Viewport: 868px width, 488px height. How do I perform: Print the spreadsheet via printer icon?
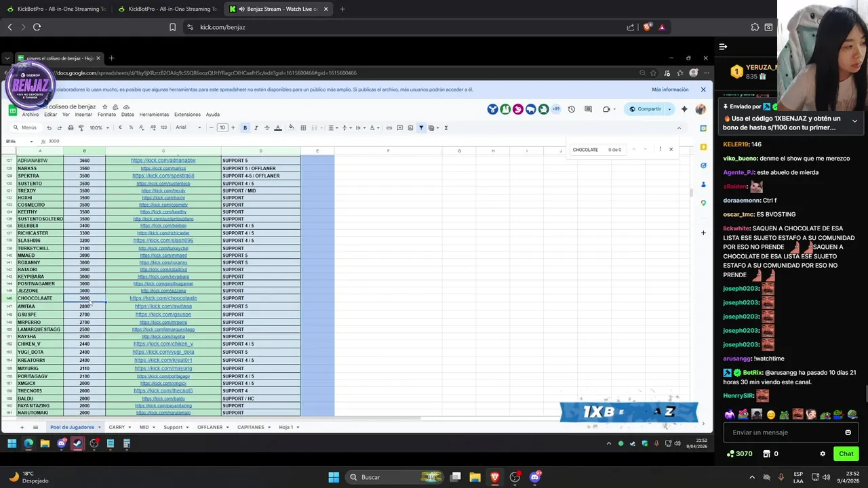click(71, 127)
